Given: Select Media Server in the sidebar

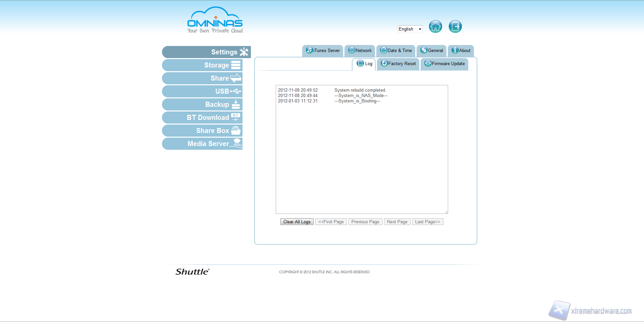Looking at the screenshot, I should click(x=202, y=144).
